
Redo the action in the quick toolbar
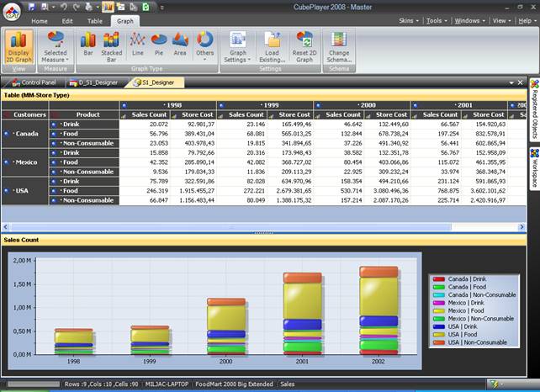pyautogui.click(x=76, y=7)
